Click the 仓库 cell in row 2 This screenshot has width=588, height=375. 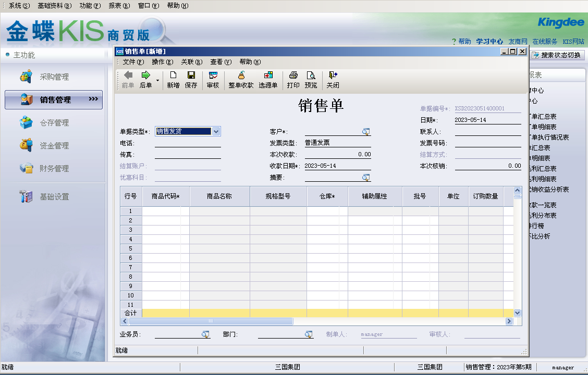327,220
